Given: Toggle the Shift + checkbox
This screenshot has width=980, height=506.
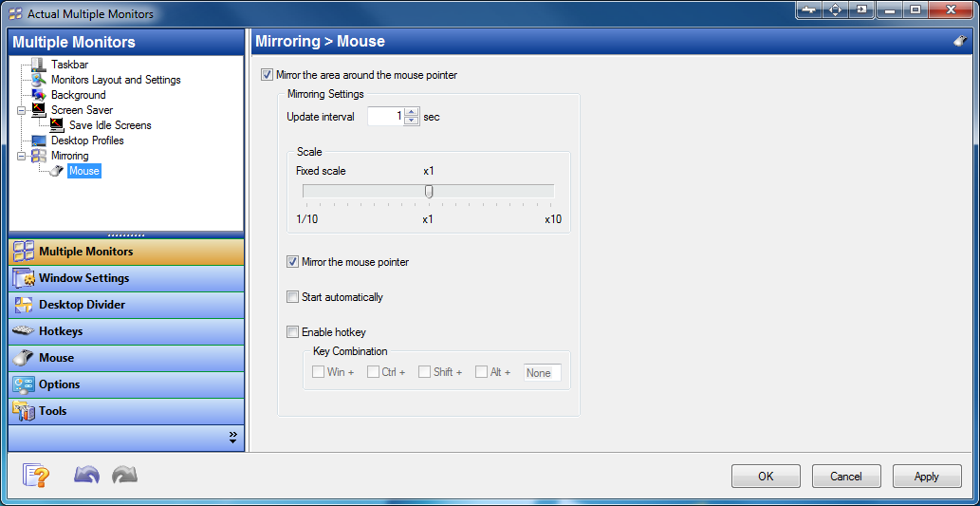Looking at the screenshot, I should (424, 372).
